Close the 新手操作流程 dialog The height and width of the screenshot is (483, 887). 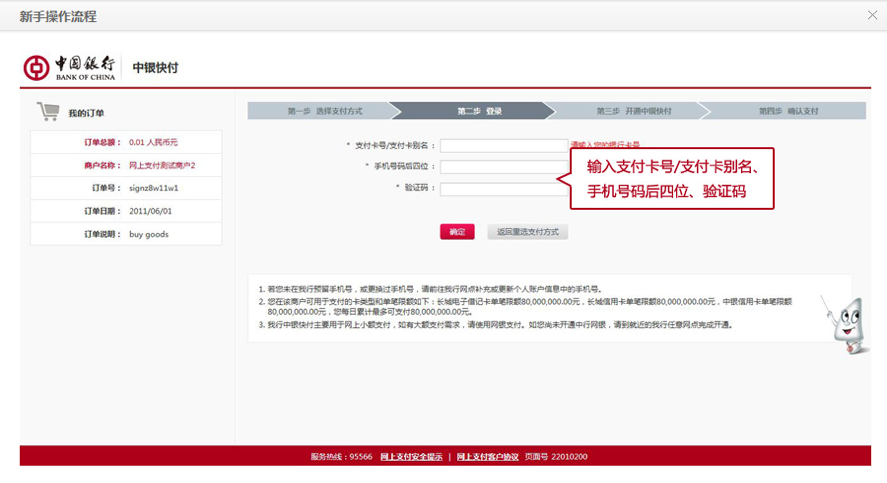(x=872, y=15)
